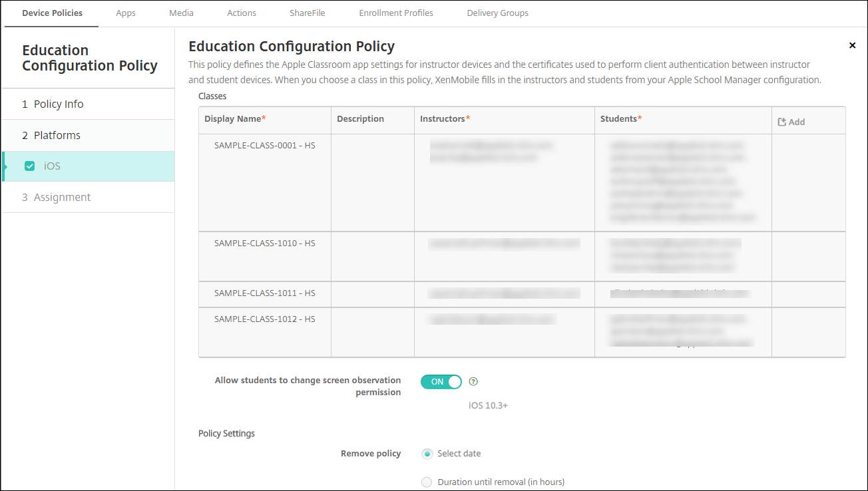The width and height of the screenshot is (868, 491).
Task: Close the Education Configuration Policy panel
Action: (852, 45)
